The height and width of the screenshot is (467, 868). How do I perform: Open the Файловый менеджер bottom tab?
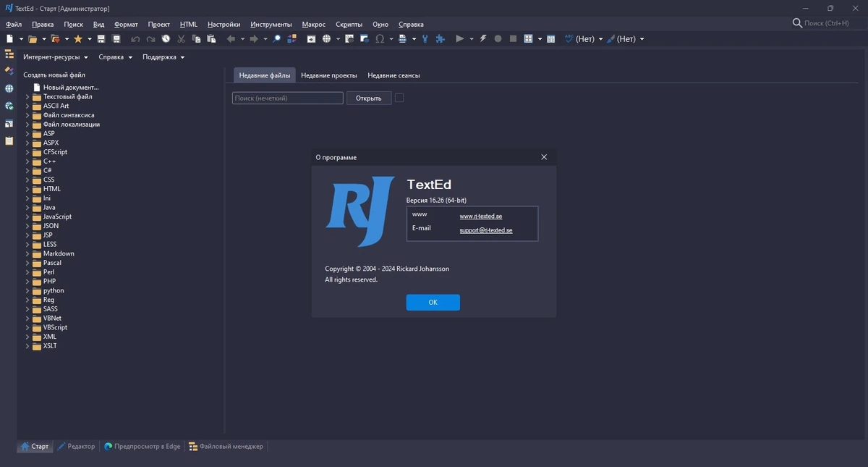coord(226,447)
